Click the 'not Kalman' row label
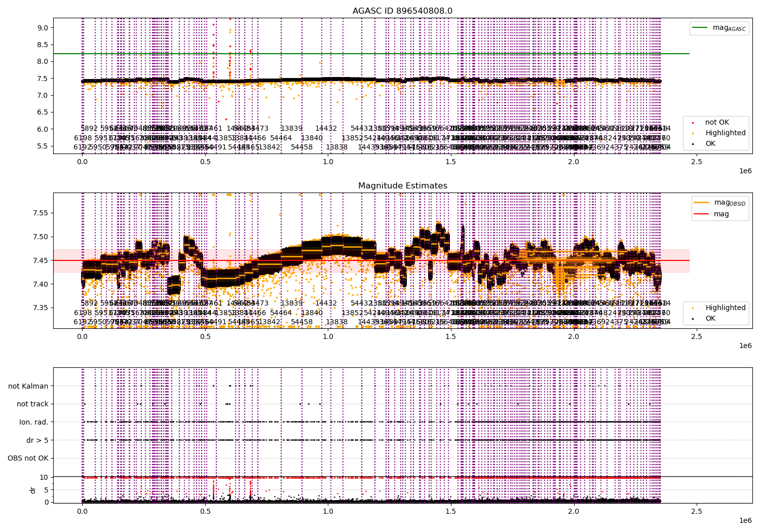The height and width of the screenshot is (532, 760). pos(28,386)
